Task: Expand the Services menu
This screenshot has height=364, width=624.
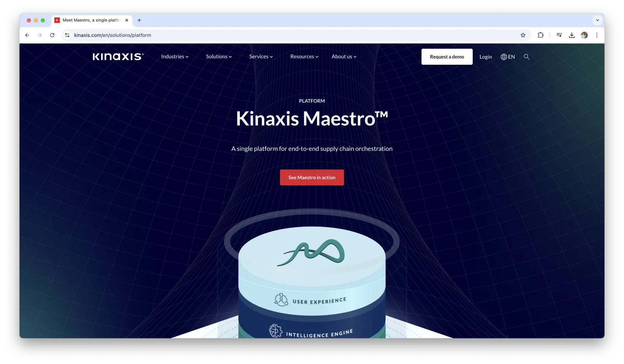Action: point(261,57)
